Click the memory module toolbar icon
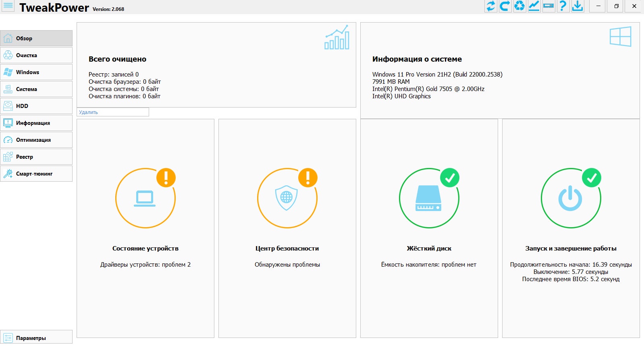The image size is (644, 346). click(548, 6)
